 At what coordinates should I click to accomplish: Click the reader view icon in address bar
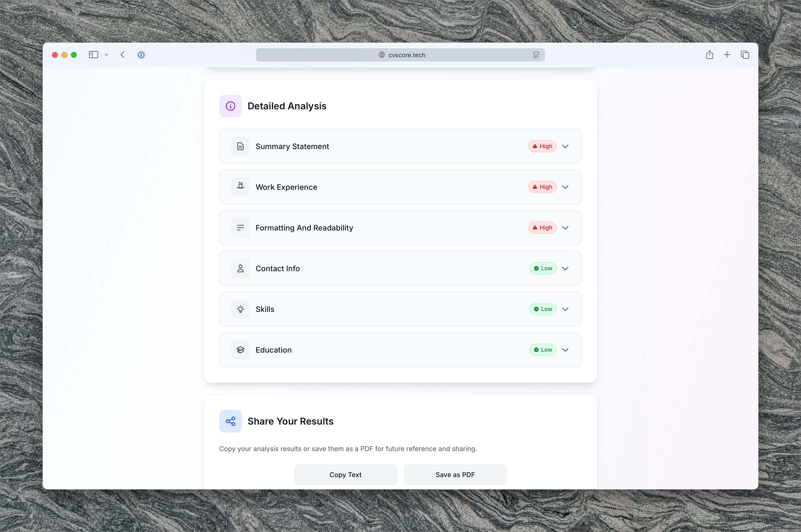pyautogui.click(x=536, y=55)
